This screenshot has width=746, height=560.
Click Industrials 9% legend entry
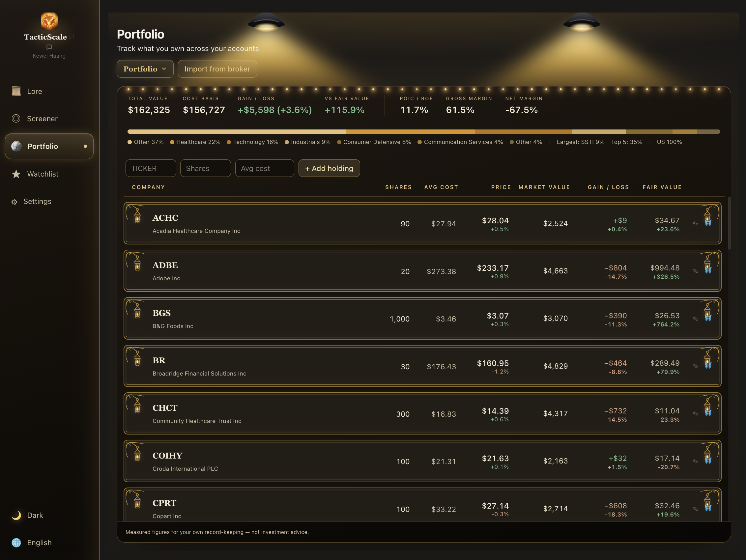tap(307, 142)
